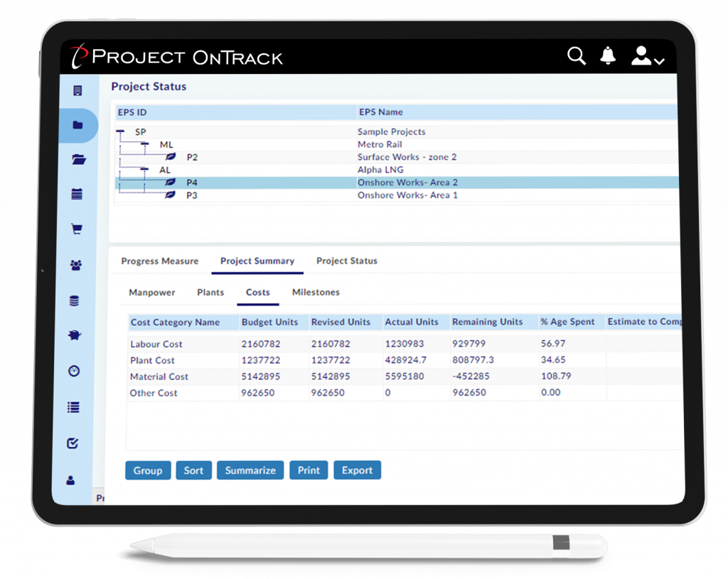Open the user account menu
The image size is (728, 579).
point(648,55)
